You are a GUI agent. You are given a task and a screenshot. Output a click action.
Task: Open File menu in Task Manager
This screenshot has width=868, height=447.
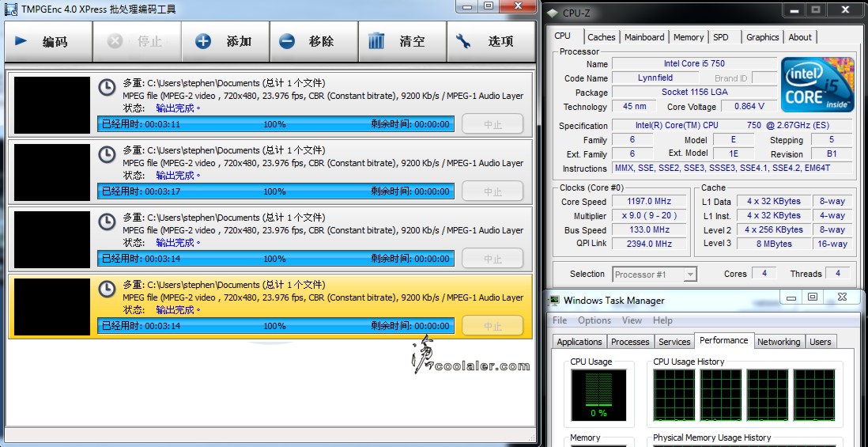click(560, 320)
